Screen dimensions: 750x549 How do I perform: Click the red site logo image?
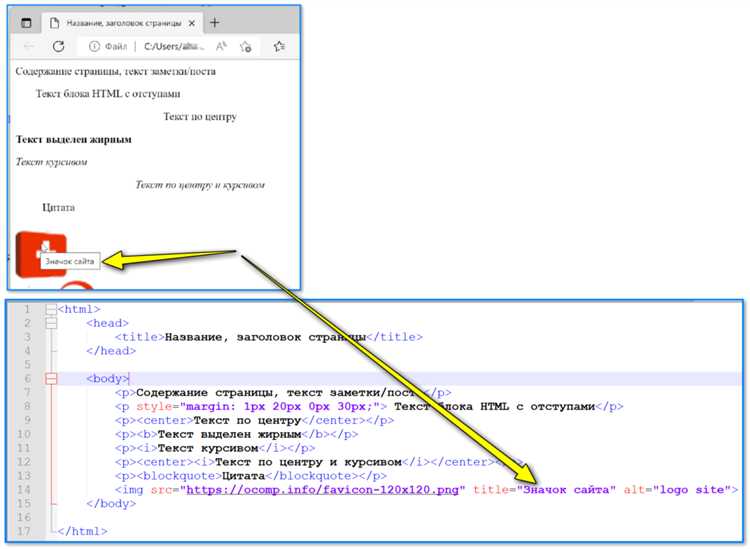pos(41,253)
